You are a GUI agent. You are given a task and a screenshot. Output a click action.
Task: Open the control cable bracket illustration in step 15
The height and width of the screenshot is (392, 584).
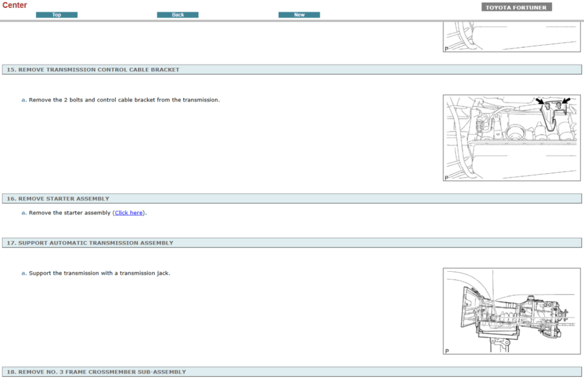(x=512, y=137)
